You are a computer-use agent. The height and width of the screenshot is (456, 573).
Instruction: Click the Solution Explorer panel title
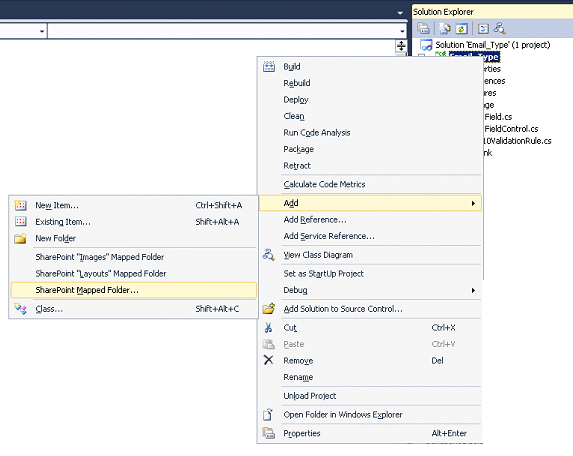(x=443, y=12)
